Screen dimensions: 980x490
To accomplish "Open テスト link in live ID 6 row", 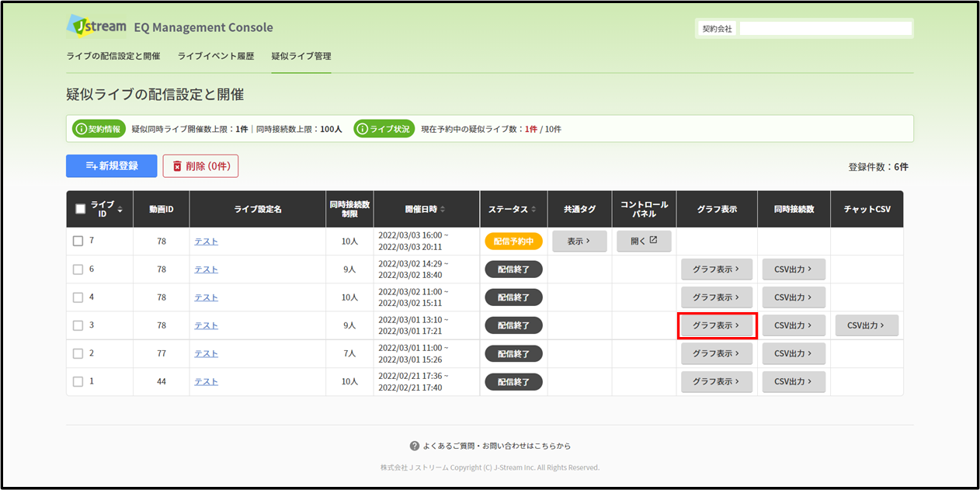I will pyautogui.click(x=206, y=269).
